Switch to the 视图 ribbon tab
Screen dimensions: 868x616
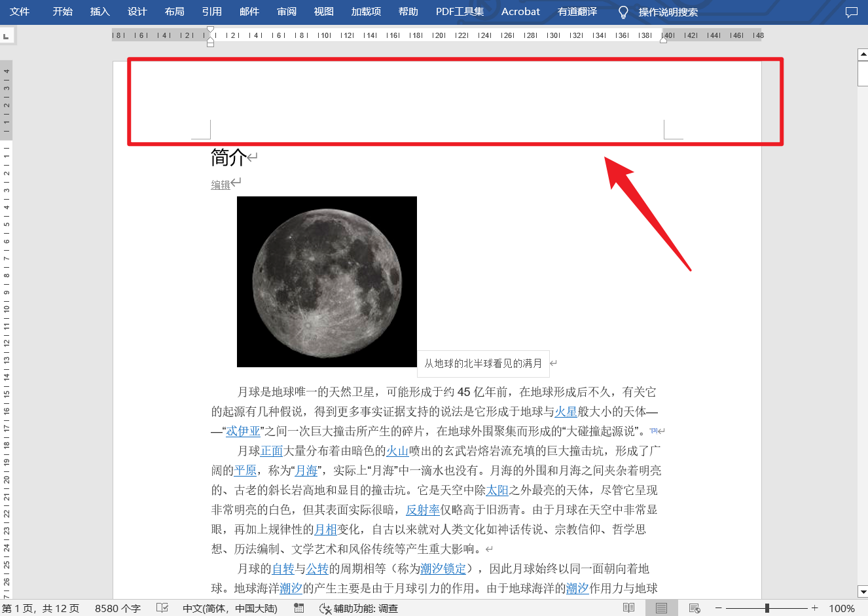[323, 11]
